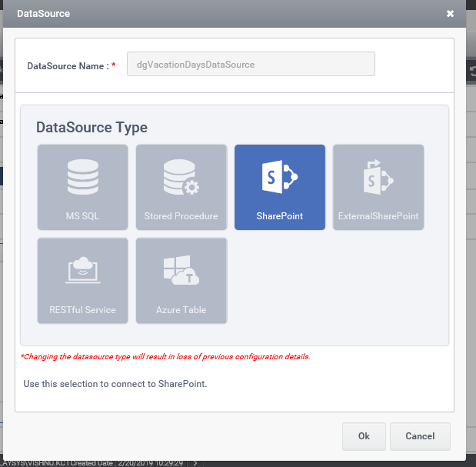Click the arrow icon in background status bar
The height and width of the screenshot is (467, 476).
195,463
